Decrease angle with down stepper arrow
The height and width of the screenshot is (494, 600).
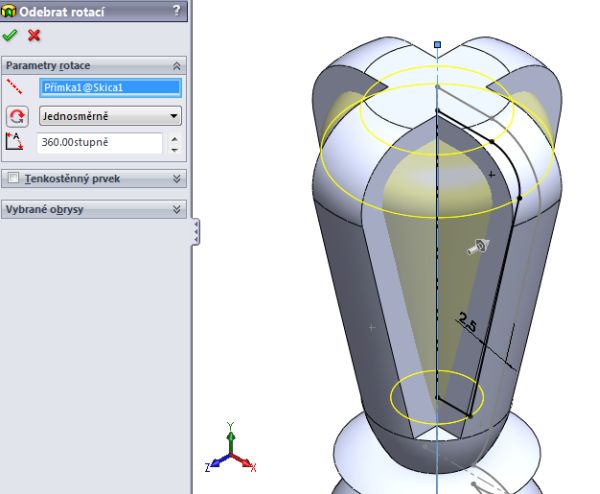pyautogui.click(x=175, y=149)
